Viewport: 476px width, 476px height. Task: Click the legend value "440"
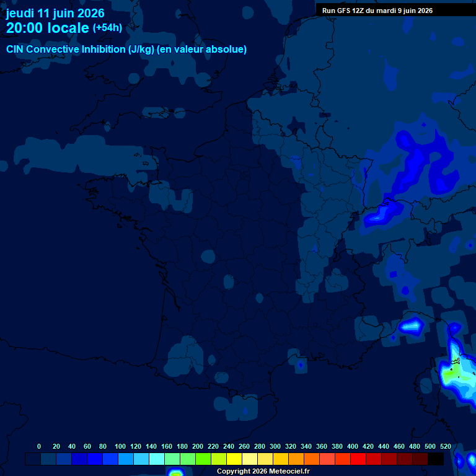[x=384, y=446]
